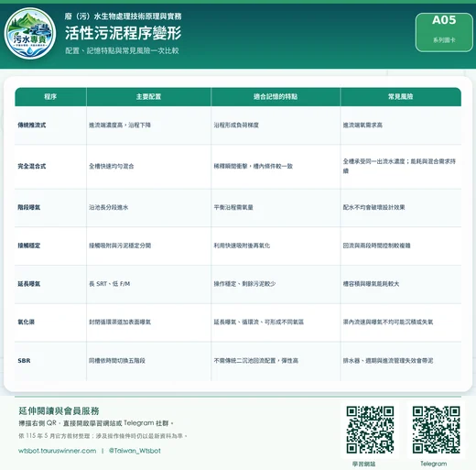Open the @Taiwan_Wtsbot Telegram handle
The height and width of the screenshot is (470, 476).
coord(135,451)
